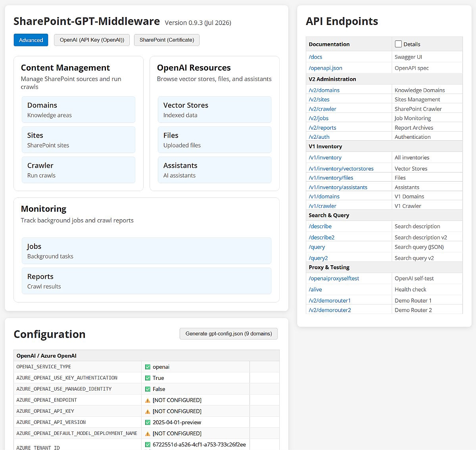Open the Sites SharePoint sites card

79,140
